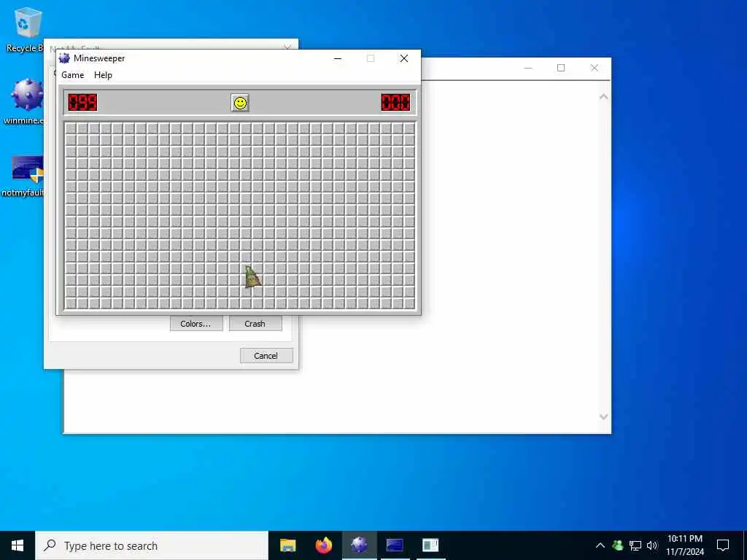Click the smiley face reset button

tap(240, 102)
